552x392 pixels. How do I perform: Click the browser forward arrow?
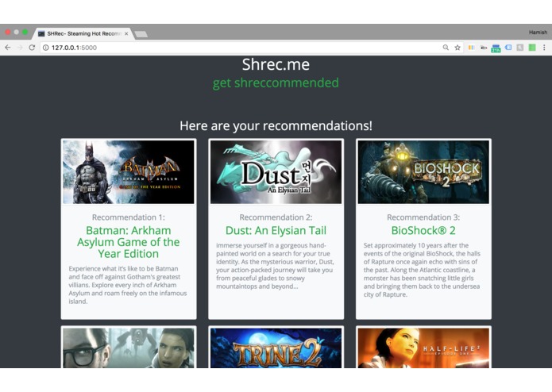[20, 48]
